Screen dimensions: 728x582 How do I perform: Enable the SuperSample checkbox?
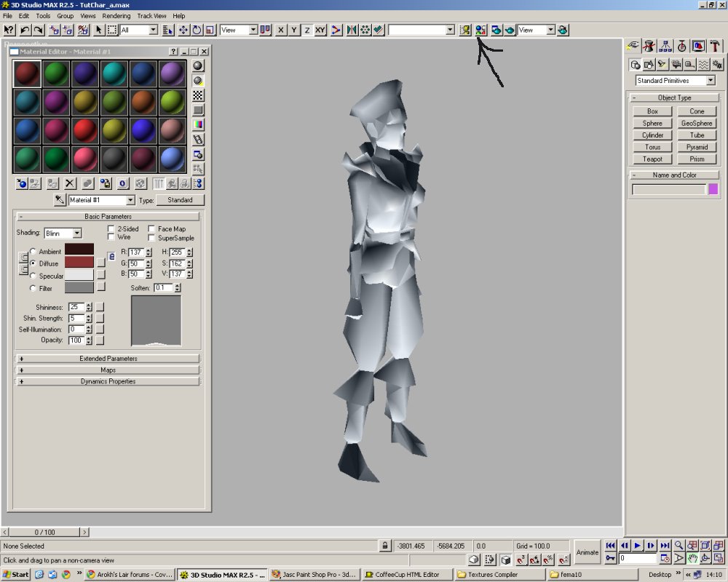pos(151,238)
